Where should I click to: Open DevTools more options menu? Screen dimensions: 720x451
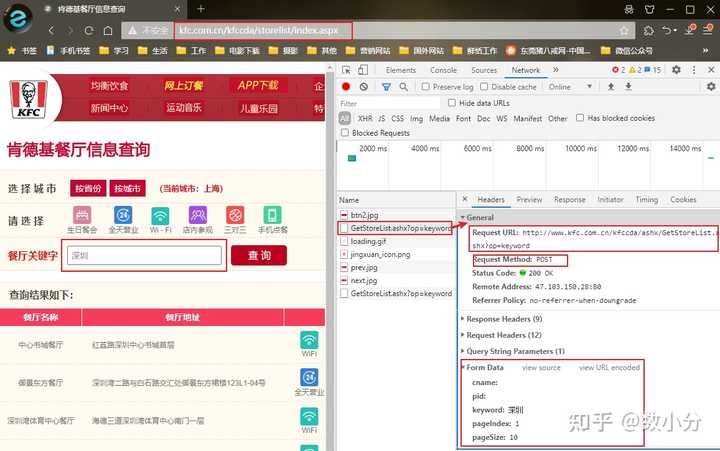pyautogui.click(x=694, y=70)
